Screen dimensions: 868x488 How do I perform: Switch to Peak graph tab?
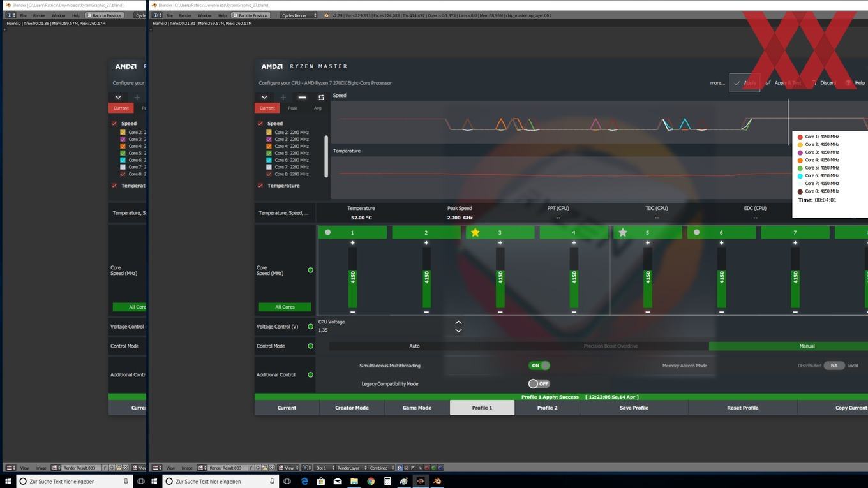[292, 108]
